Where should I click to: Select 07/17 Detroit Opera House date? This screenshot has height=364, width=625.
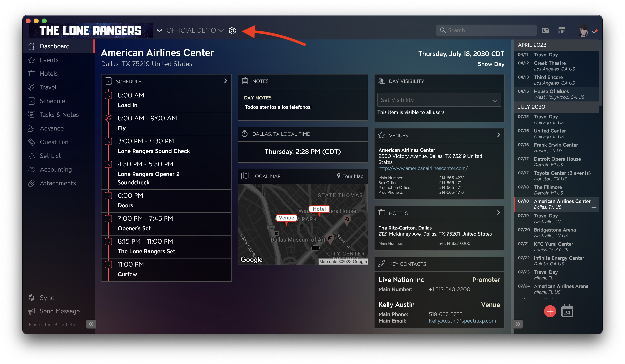[x=556, y=162]
